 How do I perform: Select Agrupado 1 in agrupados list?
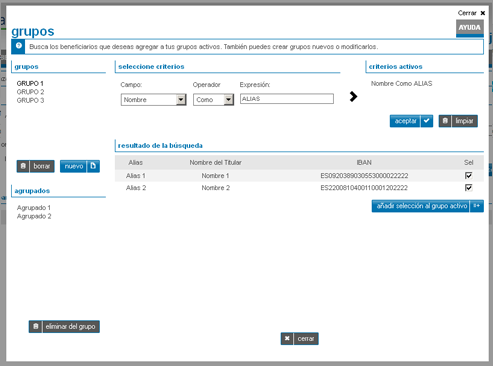pyautogui.click(x=34, y=208)
